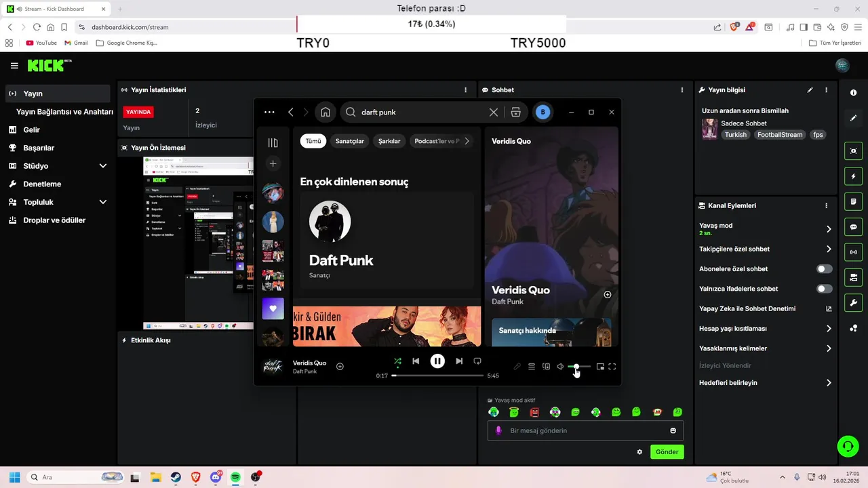The image size is (868, 488).
Task: Add Veridis Quo from the now playing panel
Action: click(x=608, y=295)
